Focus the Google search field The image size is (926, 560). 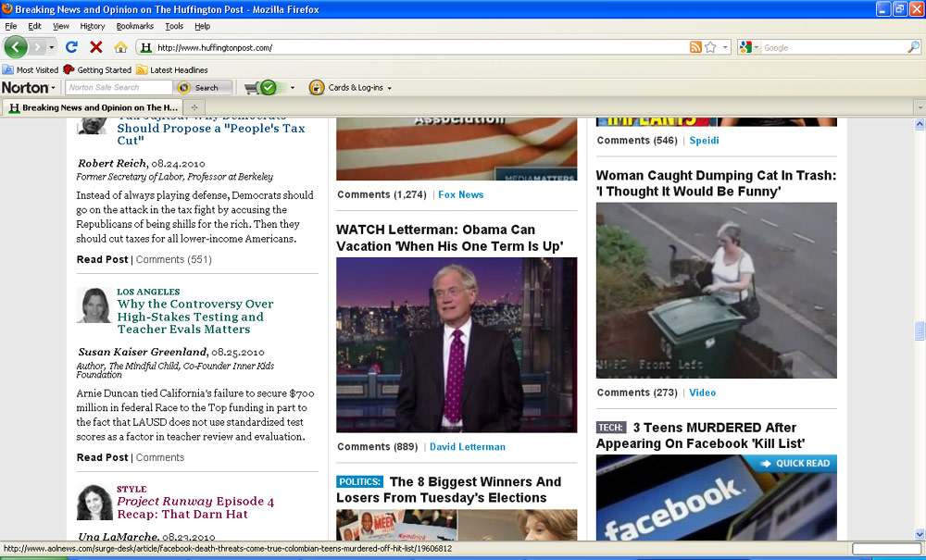[x=834, y=48]
